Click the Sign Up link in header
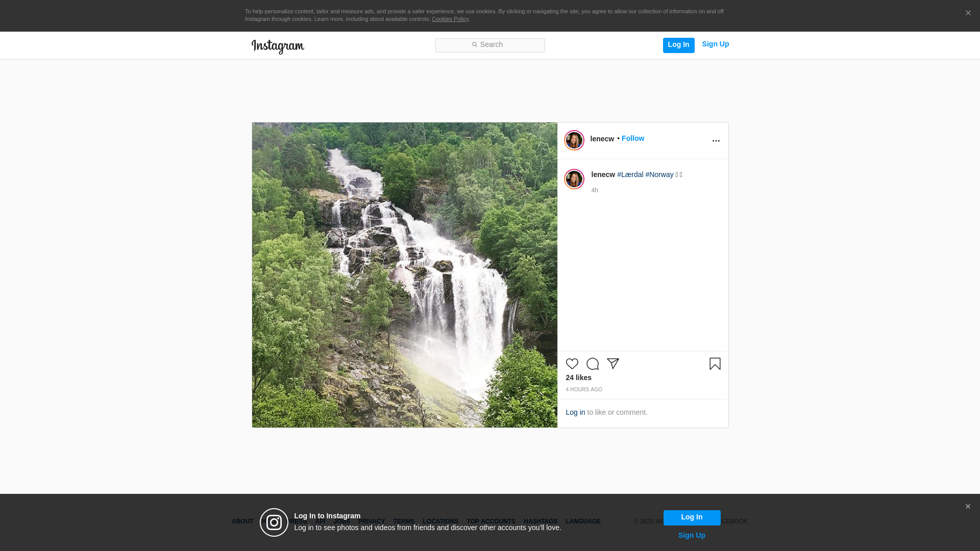The height and width of the screenshot is (551, 980). pyautogui.click(x=715, y=44)
